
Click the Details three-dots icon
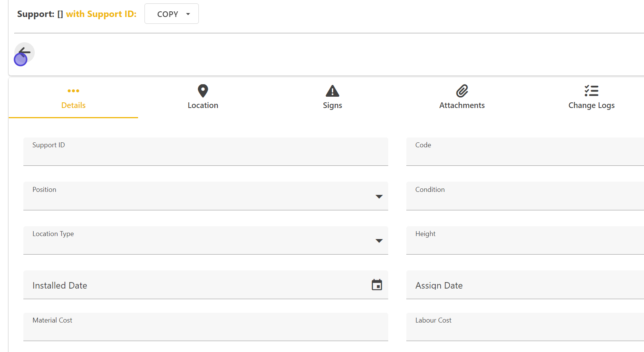pos(73,91)
